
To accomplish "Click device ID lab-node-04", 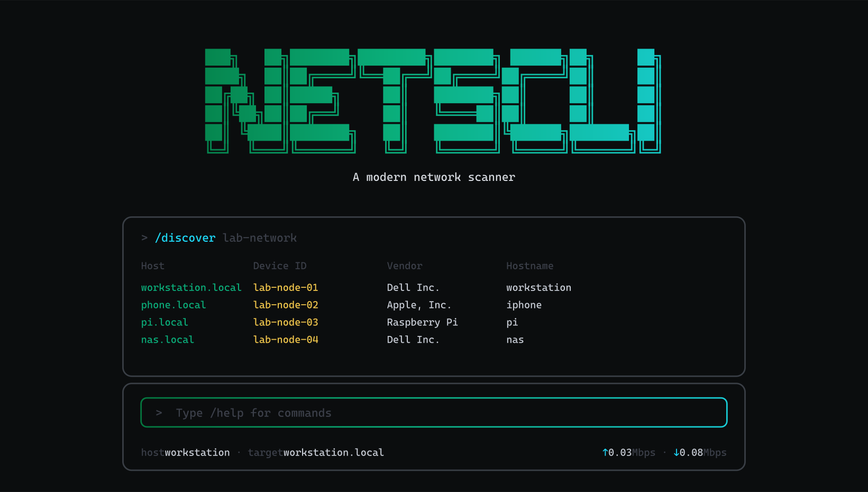I will (x=286, y=340).
